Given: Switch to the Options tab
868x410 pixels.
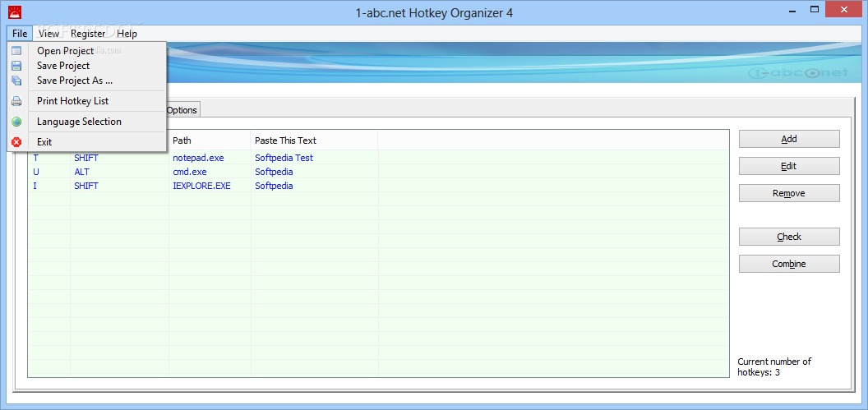Looking at the screenshot, I should [x=182, y=110].
